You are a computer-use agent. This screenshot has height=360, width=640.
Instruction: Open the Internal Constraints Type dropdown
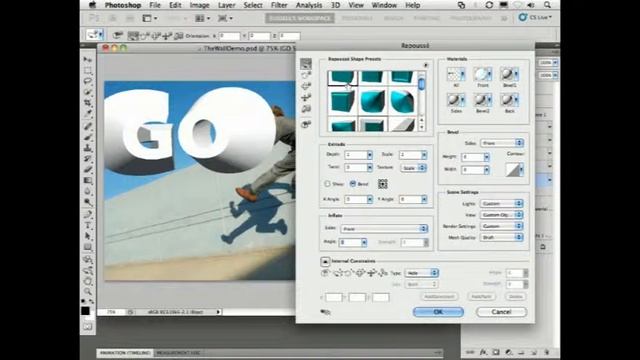click(x=422, y=273)
